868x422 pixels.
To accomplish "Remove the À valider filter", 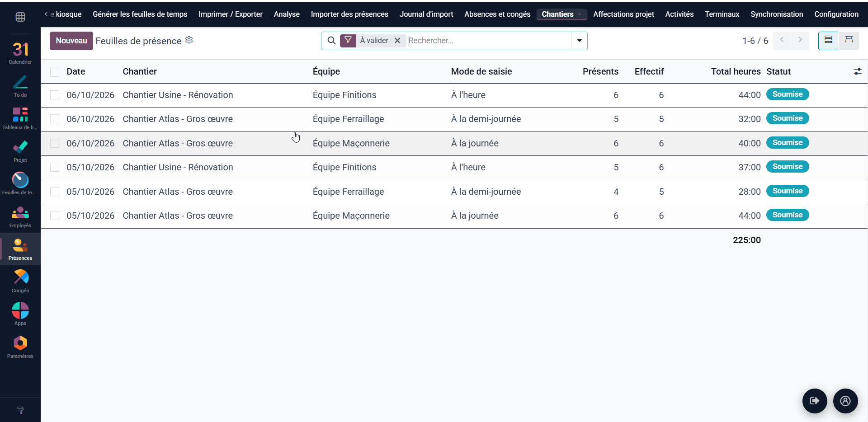I will pos(397,41).
